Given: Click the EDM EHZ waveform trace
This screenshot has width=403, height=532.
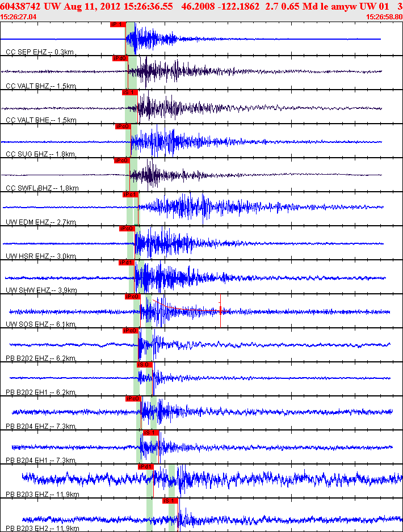Looking at the screenshot, I should (193, 207).
